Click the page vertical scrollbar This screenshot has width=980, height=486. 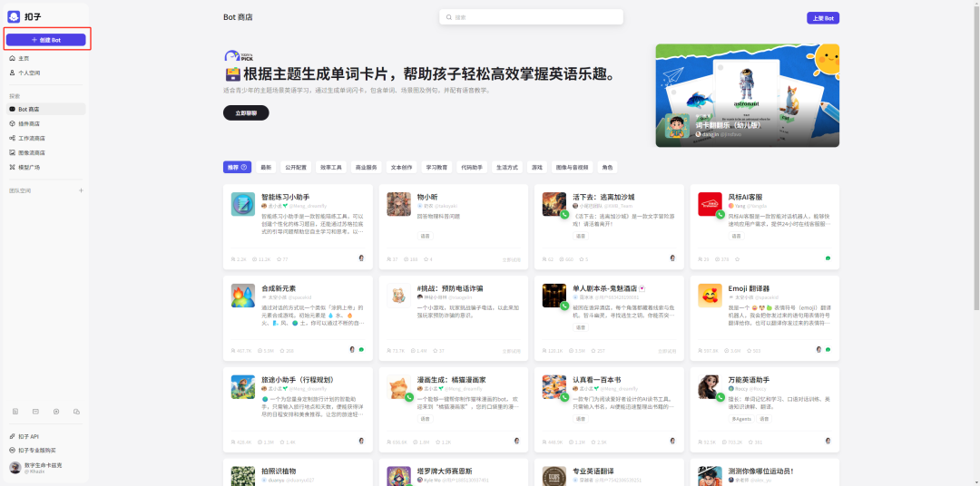click(x=976, y=156)
